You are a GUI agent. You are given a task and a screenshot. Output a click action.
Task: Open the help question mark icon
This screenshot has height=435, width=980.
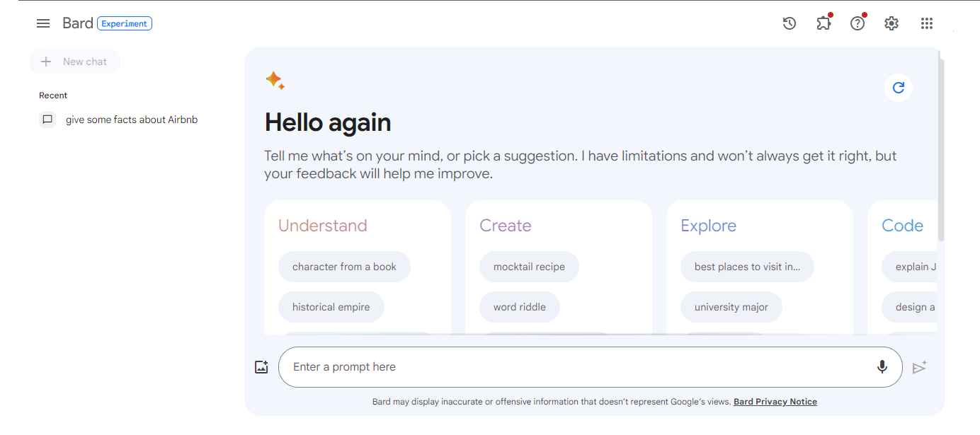coord(857,23)
